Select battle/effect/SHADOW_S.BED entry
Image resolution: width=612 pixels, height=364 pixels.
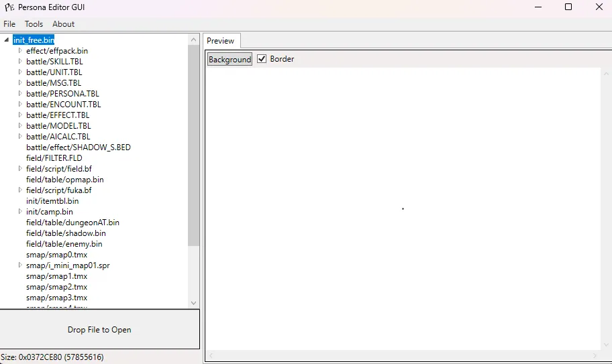tap(78, 147)
